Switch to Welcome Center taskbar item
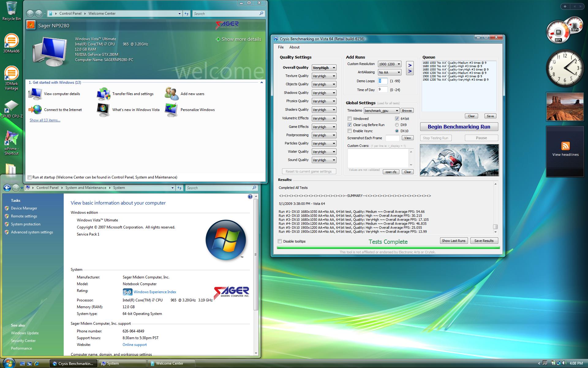The image size is (588, 368). [171, 363]
